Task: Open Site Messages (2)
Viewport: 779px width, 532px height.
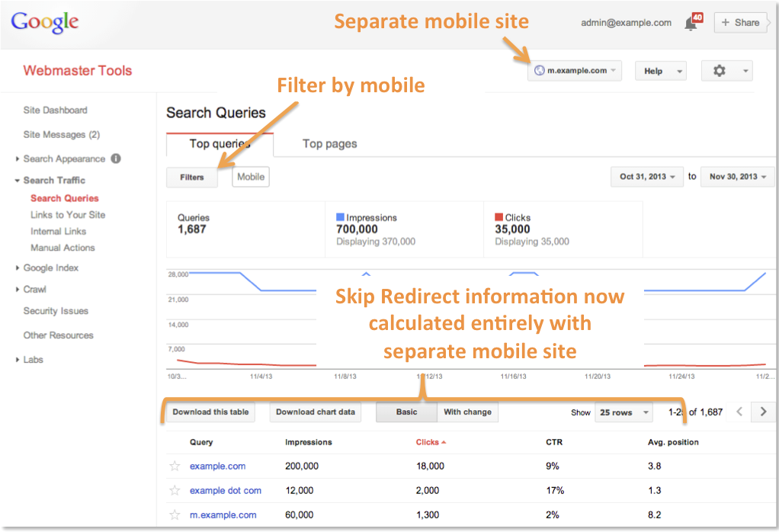Action: (62, 135)
